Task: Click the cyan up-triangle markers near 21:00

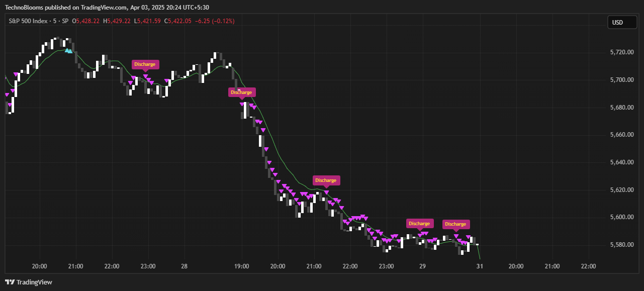Action: [x=69, y=50]
